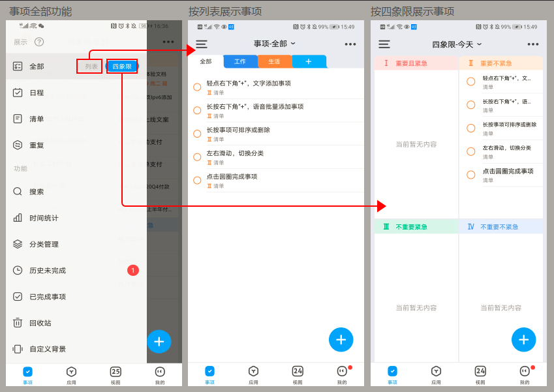Open 自定义背景 (Custom Background) settings
The image size is (554, 392).
pos(45,348)
